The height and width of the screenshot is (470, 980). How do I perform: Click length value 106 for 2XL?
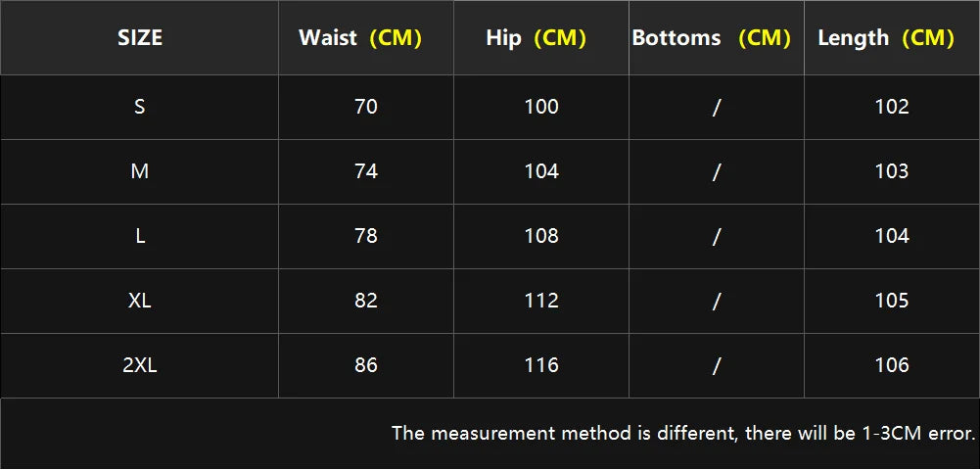(x=892, y=365)
